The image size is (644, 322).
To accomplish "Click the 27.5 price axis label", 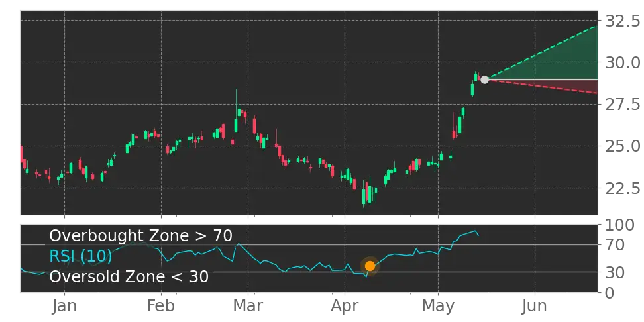I will [623, 104].
